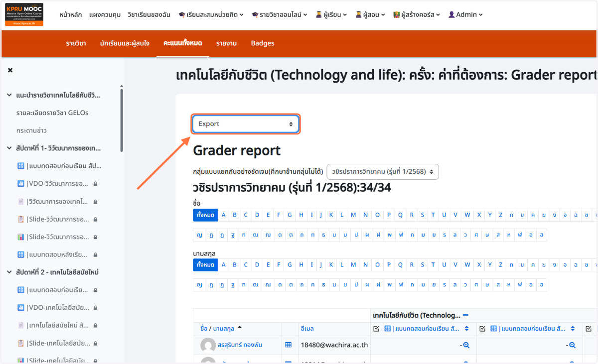Click page icon beside |เทคโนโลยีสมัยใหม่ สั... item
Viewport: 598px width, 364px height.
(x=21, y=325)
